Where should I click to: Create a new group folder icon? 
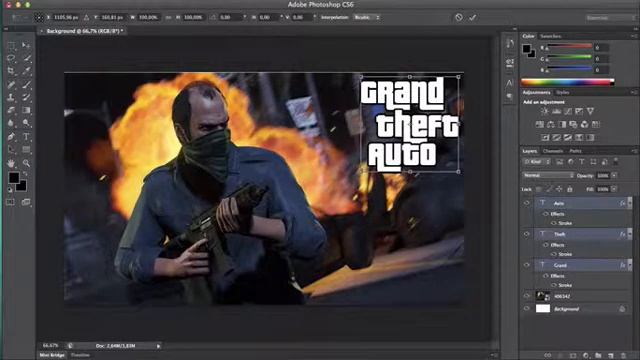coord(598,356)
